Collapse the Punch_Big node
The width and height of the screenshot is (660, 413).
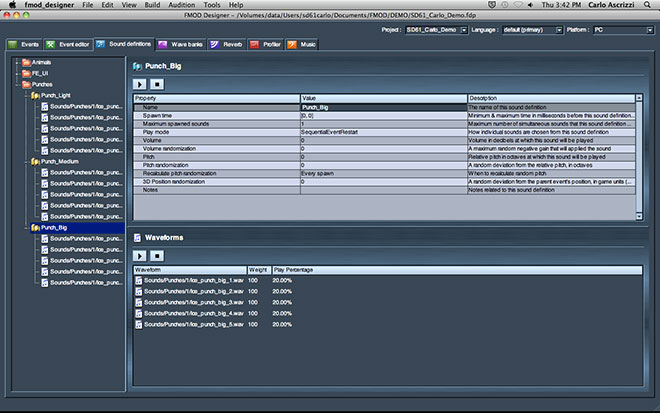click(x=26, y=227)
